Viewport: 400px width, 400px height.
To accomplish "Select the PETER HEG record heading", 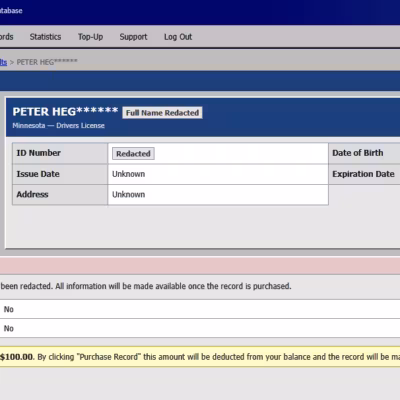I will [x=65, y=112].
